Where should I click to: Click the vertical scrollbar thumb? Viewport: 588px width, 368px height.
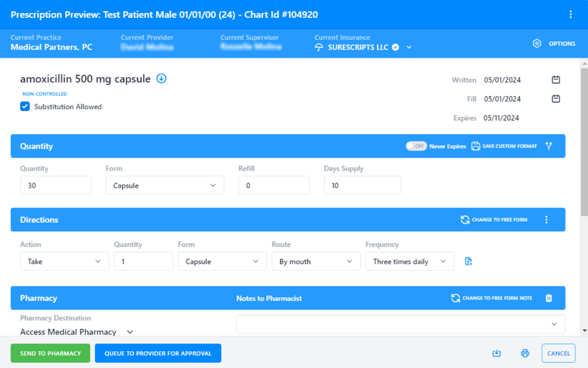(584, 141)
